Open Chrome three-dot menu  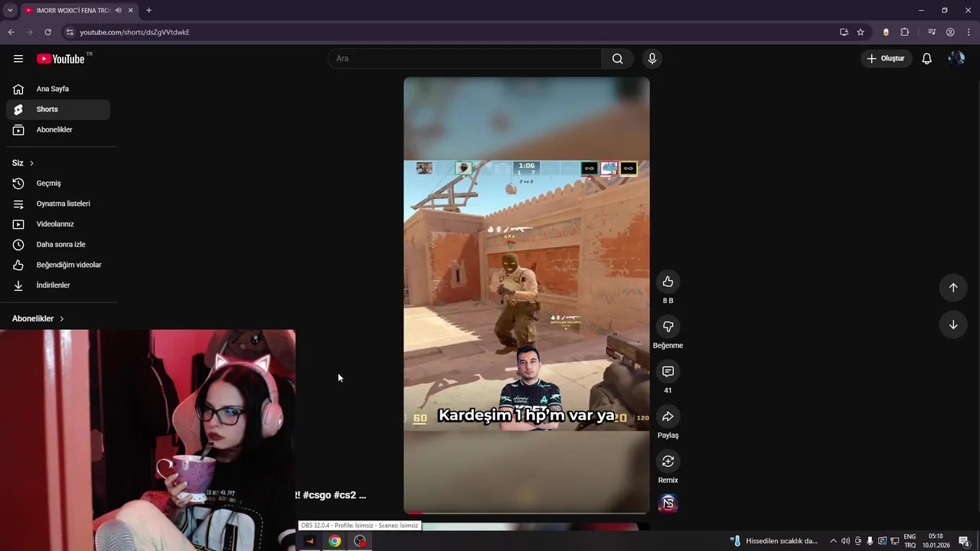(x=969, y=32)
